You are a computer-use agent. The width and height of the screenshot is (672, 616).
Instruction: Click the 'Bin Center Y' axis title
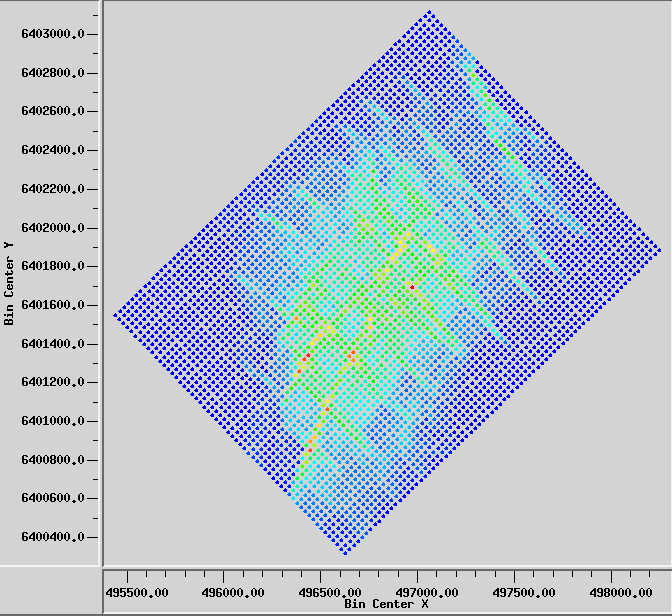(9, 284)
